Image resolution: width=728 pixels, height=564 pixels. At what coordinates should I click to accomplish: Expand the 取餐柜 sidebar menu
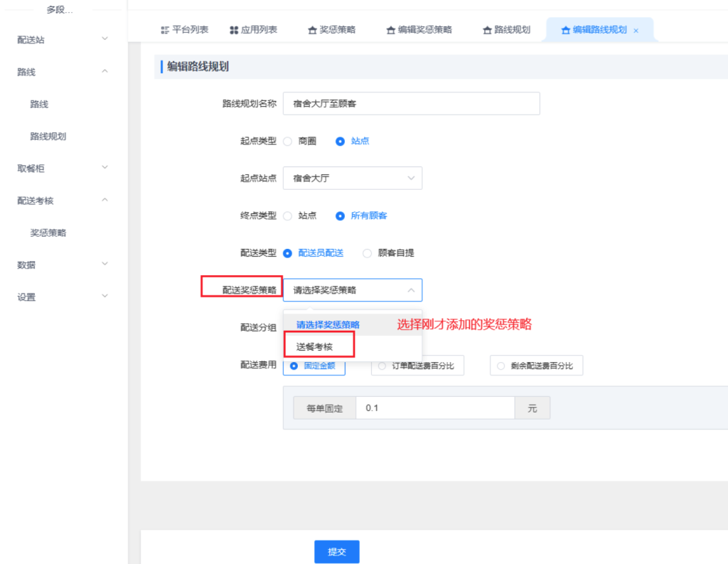click(x=63, y=169)
